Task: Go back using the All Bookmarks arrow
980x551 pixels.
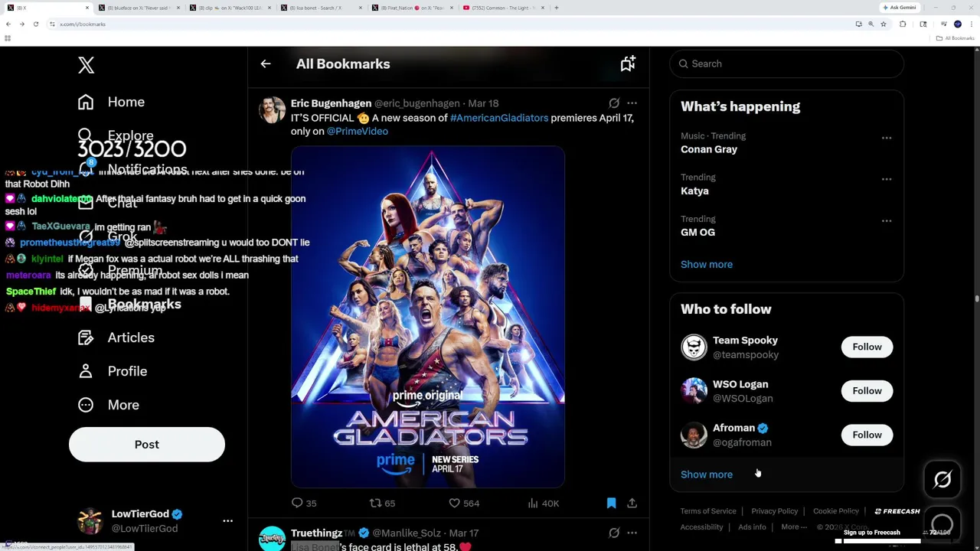Action: tap(266, 64)
